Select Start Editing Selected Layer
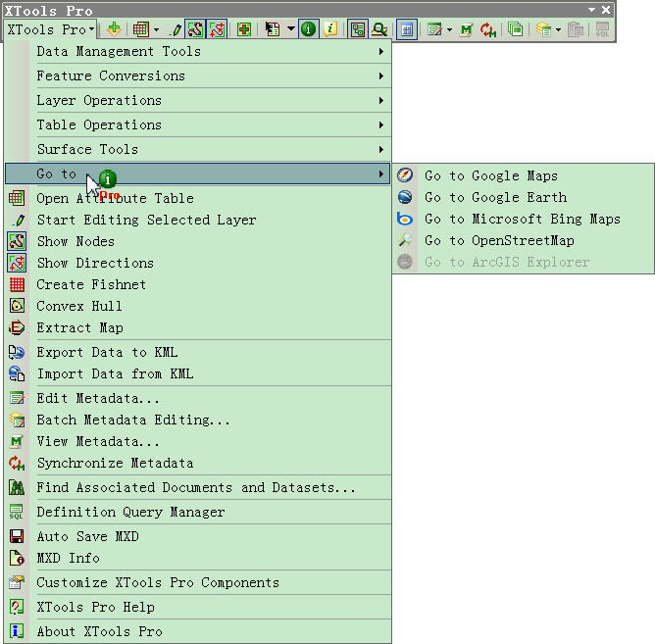 (x=198, y=221)
